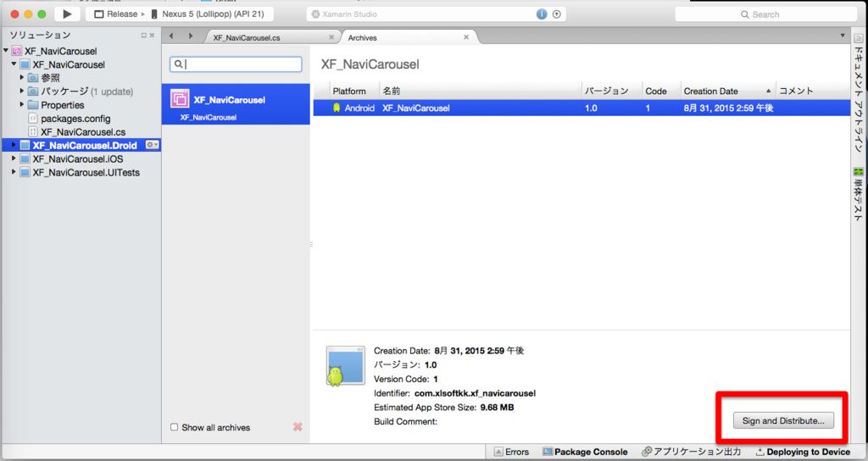The height and width of the screenshot is (461, 868).
Task: Sort by Creation Date column header
Action: tap(727, 92)
